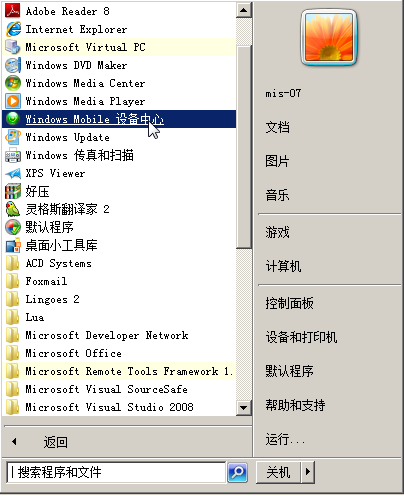The height and width of the screenshot is (496, 404).
Task: Click the Windows Media Center icon
Action: [13, 83]
